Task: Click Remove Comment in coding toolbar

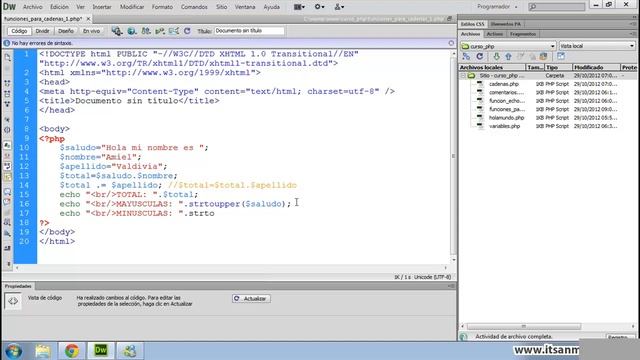Action: [7, 202]
